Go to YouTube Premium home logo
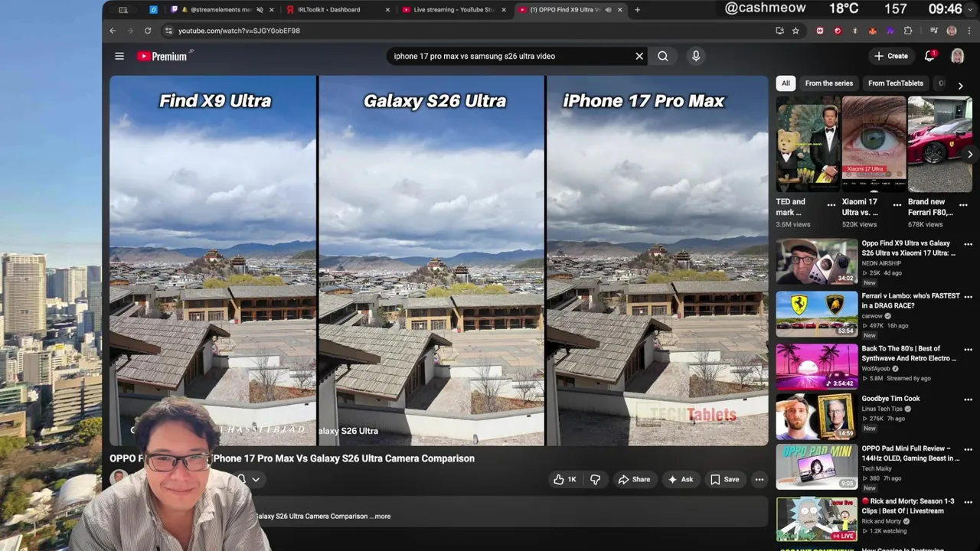The image size is (980, 551). coord(162,56)
